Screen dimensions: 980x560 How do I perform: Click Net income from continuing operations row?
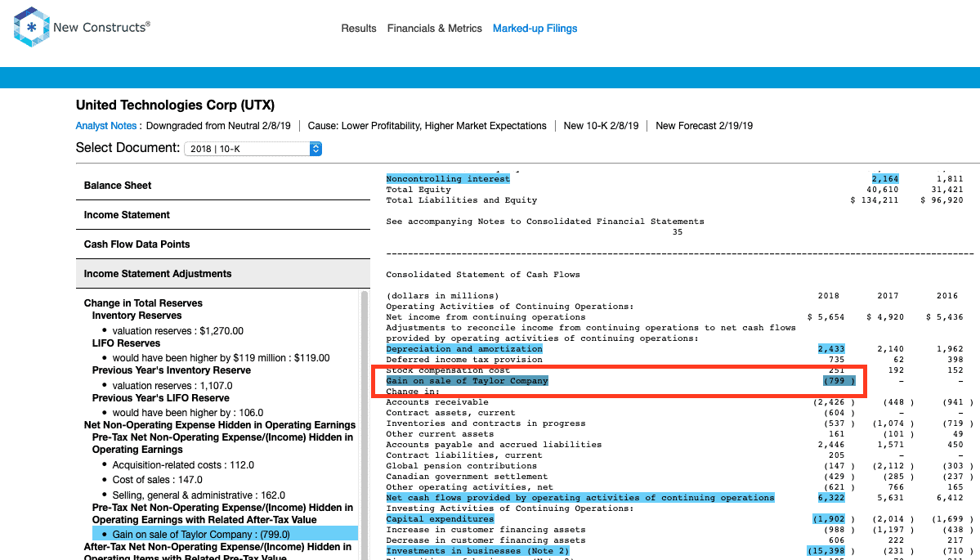(x=486, y=317)
